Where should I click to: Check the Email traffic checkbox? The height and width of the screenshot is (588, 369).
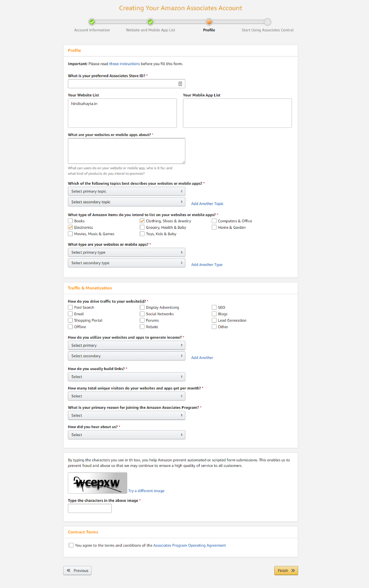(70, 314)
